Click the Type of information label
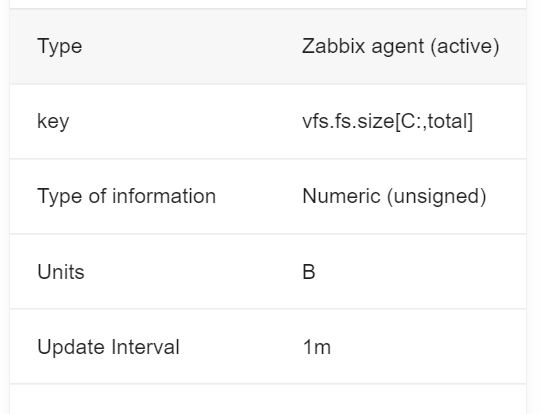Viewport: 559px width, 414px height. [x=127, y=196]
